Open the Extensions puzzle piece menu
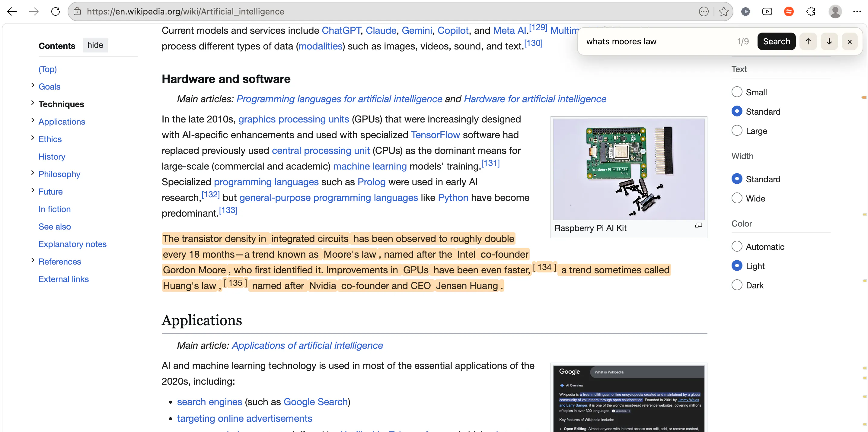868x432 pixels. pos(811,11)
